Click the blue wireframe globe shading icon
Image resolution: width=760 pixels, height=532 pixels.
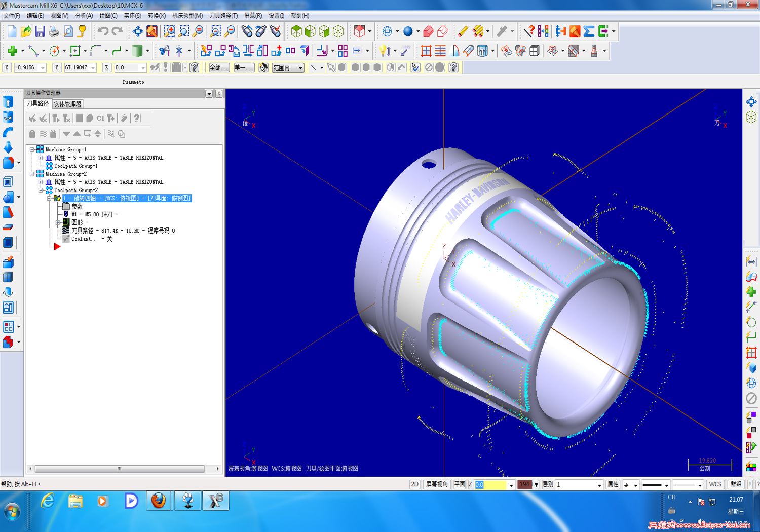pos(387,31)
